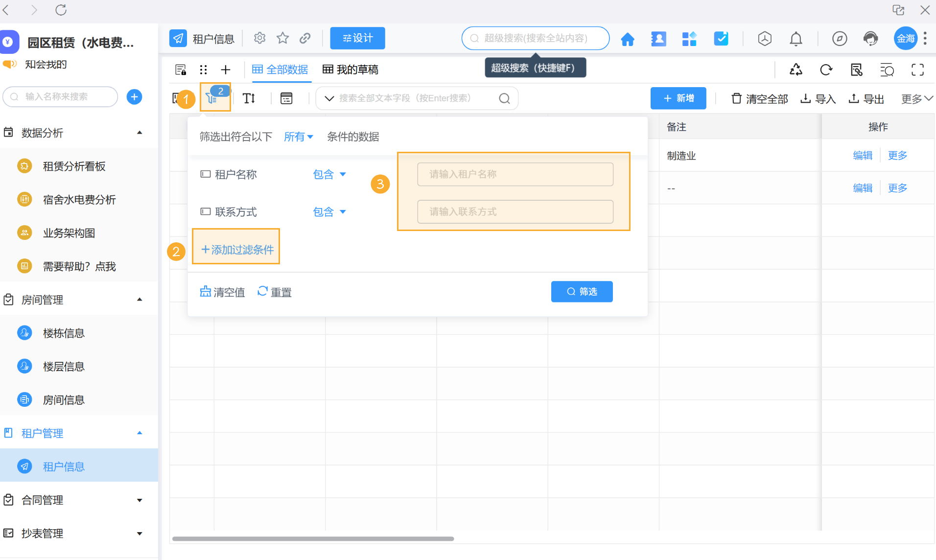Click inside the 请输入租户名称 input field

pos(515,174)
